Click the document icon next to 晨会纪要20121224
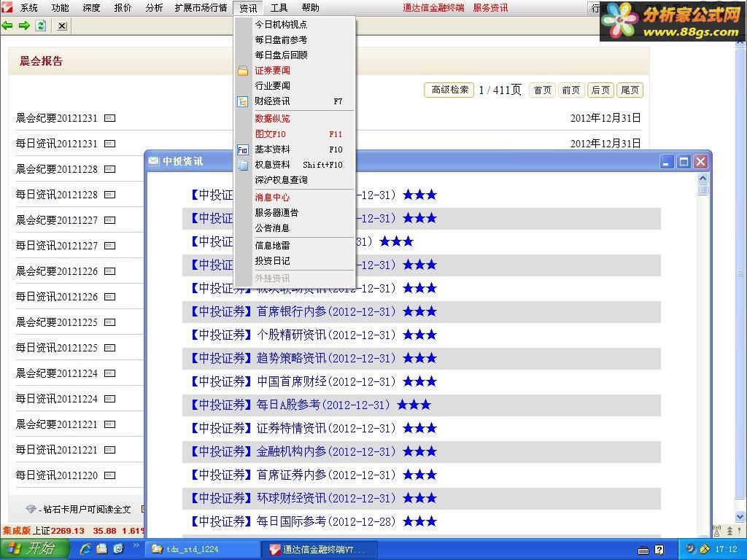This screenshot has height=560, width=747. [109, 373]
